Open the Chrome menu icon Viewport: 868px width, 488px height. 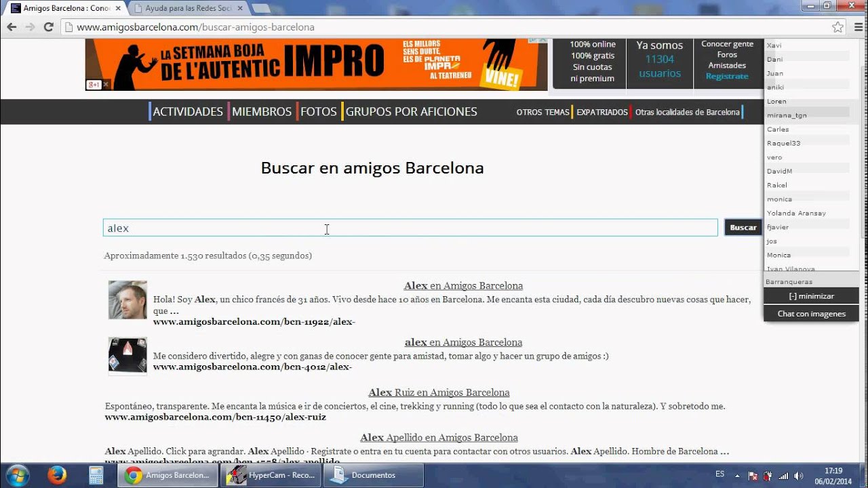click(x=859, y=27)
